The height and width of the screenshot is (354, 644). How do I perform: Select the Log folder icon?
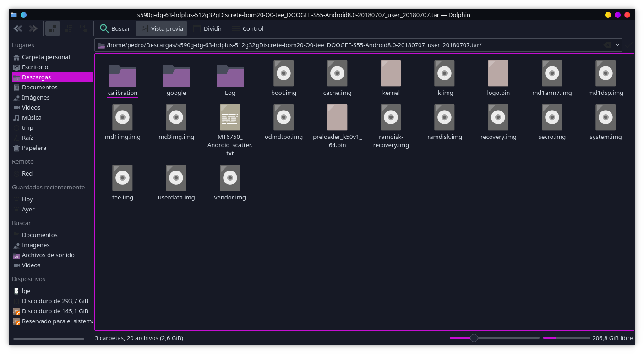(230, 75)
